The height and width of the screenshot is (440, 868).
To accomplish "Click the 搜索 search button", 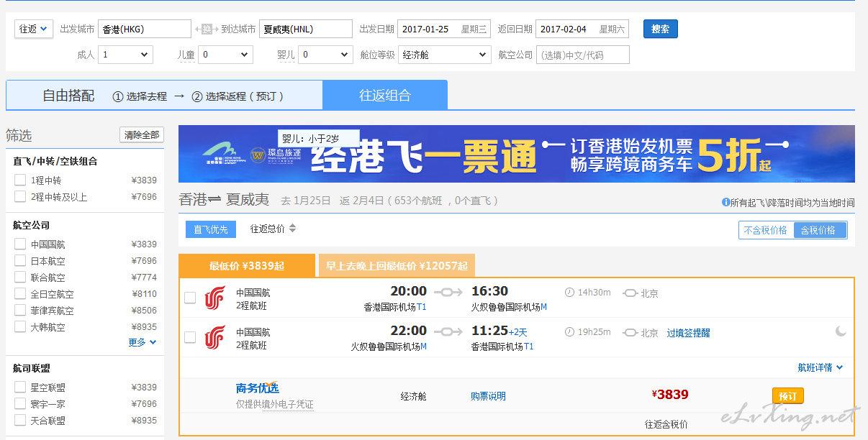I will [x=661, y=29].
